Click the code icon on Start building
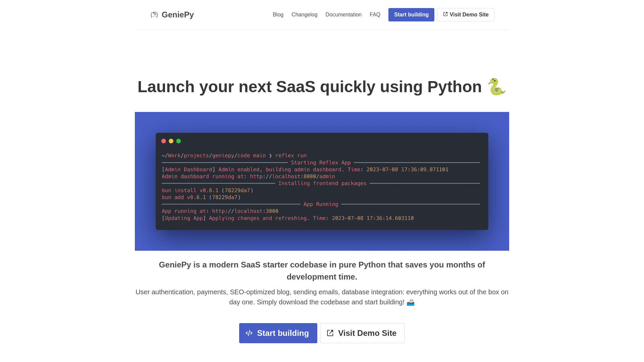The image size is (644, 362). (x=249, y=333)
